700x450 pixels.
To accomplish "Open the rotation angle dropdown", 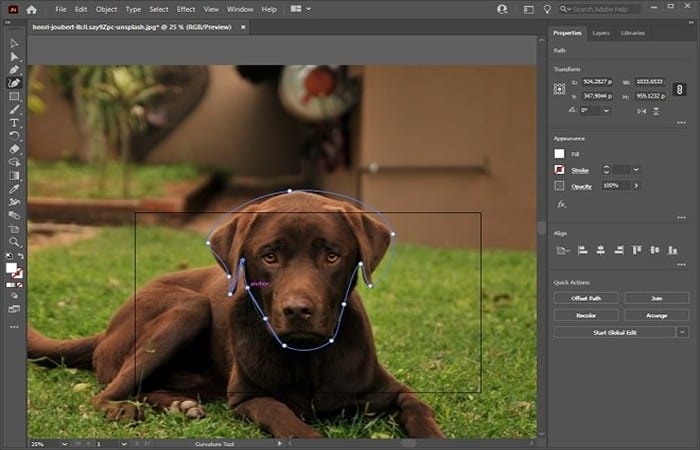I will 606,110.
